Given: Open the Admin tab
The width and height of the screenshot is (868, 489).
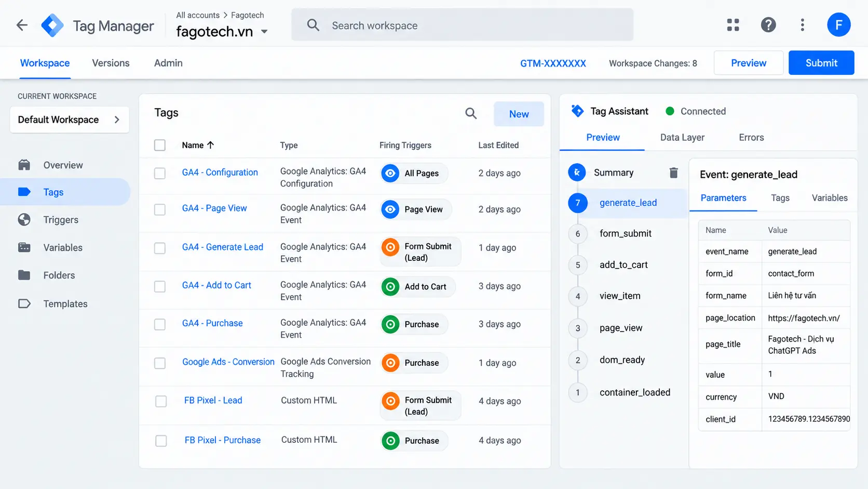Looking at the screenshot, I should [168, 63].
